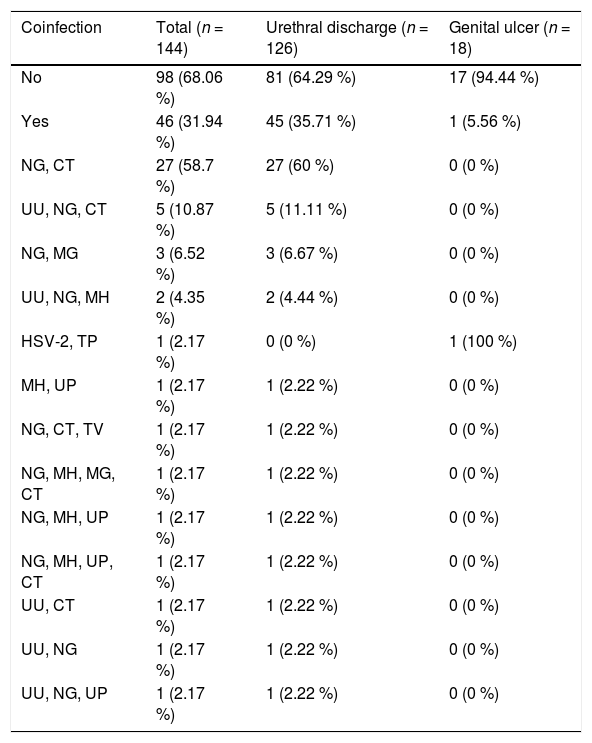Viewport: 592px width, 743px height.
Task: Click the 'NG, CT, TV' row label
Action: (x=62, y=429)
